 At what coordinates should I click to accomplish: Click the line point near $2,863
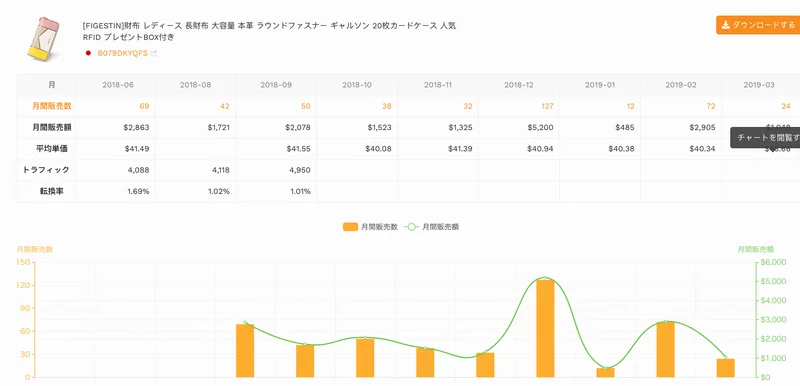[245, 323]
